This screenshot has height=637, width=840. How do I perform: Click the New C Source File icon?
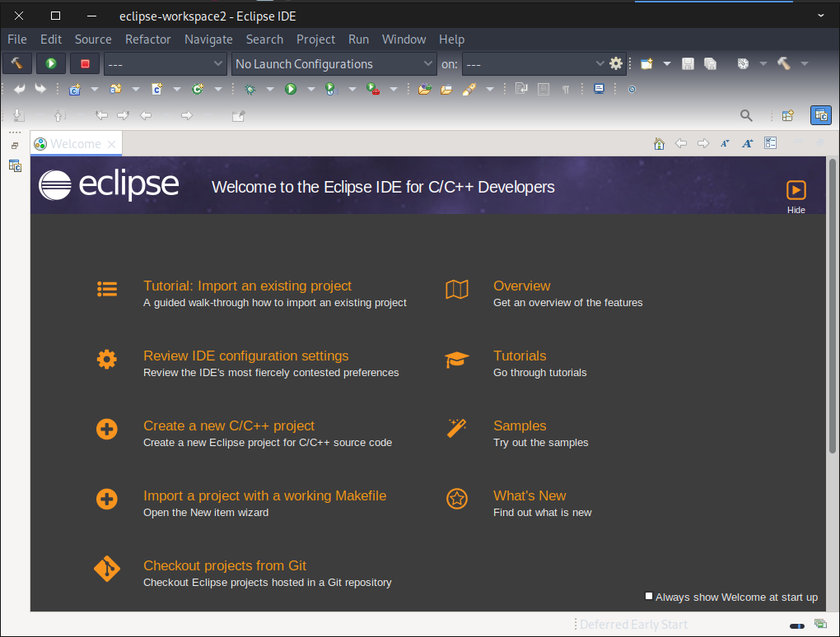click(156, 90)
